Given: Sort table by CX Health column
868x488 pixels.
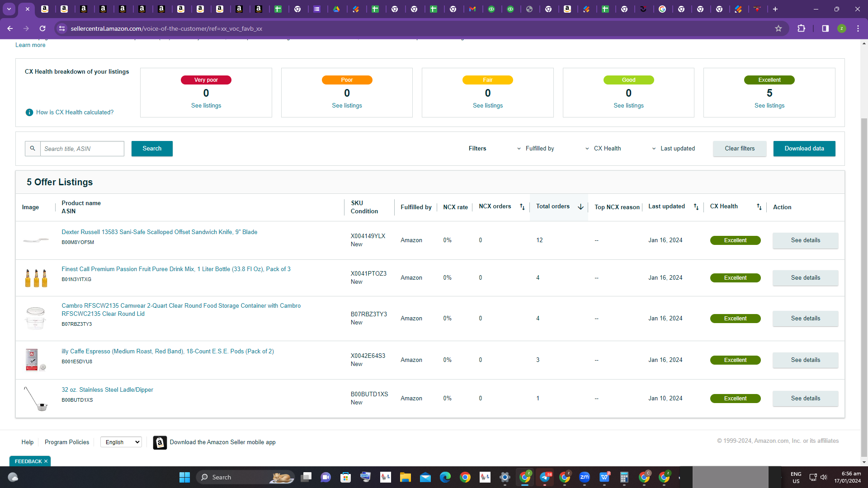Looking at the screenshot, I should (x=759, y=207).
